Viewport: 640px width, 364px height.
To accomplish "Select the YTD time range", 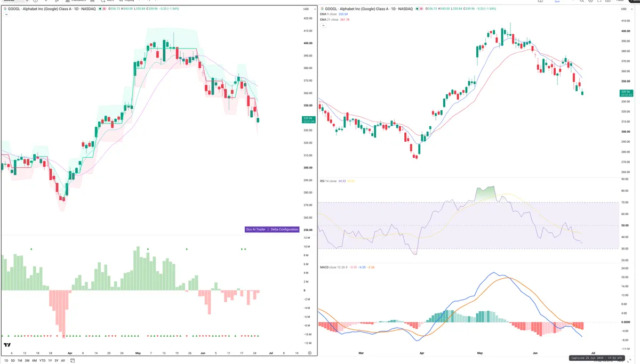I will (42, 360).
